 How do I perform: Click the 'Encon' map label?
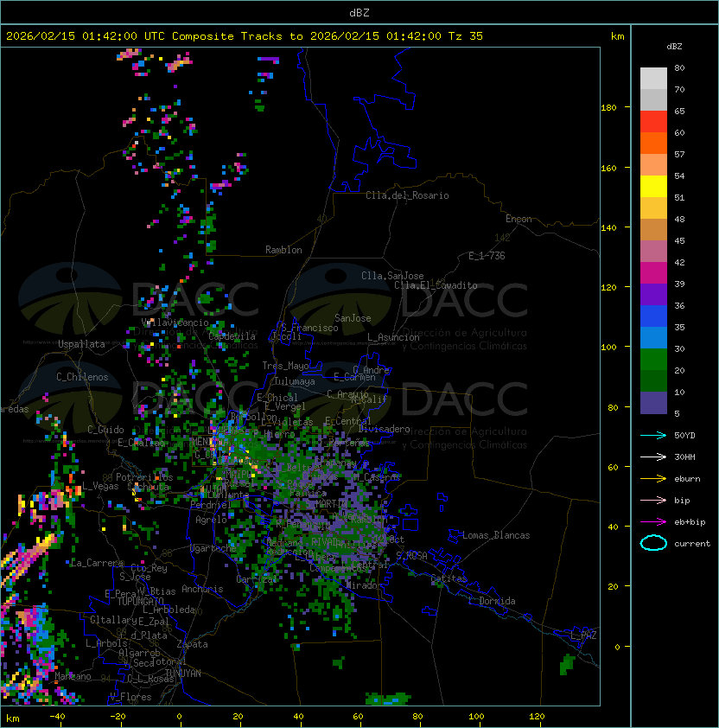pyautogui.click(x=519, y=219)
